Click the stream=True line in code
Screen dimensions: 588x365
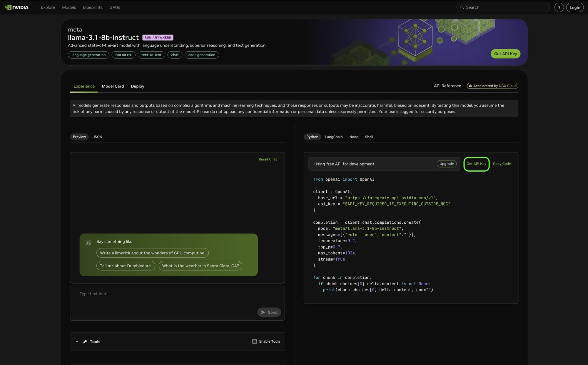point(331,259)
